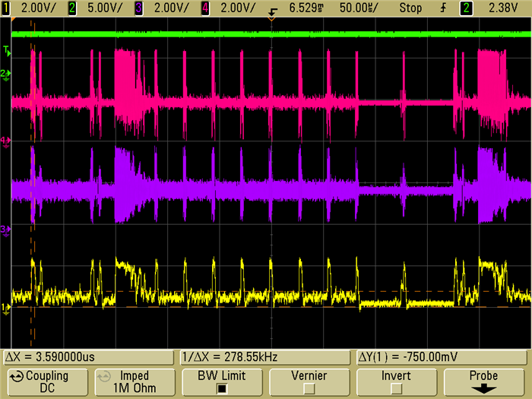Click the rising edge trigger symbol

tap(443, 8)
